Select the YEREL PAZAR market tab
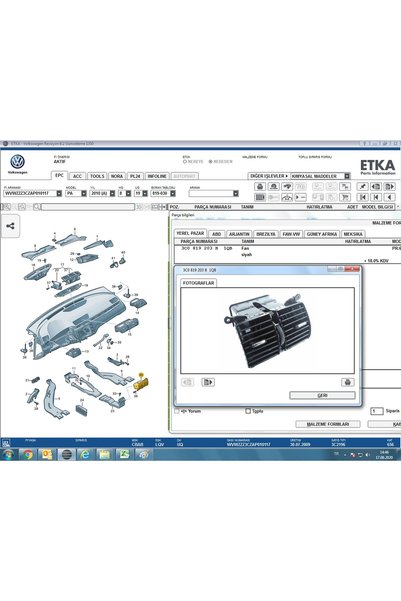 click(190, 233)
